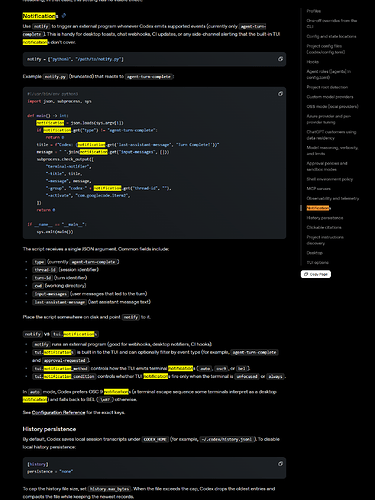
Task: Click 'persistence = "none"' code line
Action: tap(50, 471)
